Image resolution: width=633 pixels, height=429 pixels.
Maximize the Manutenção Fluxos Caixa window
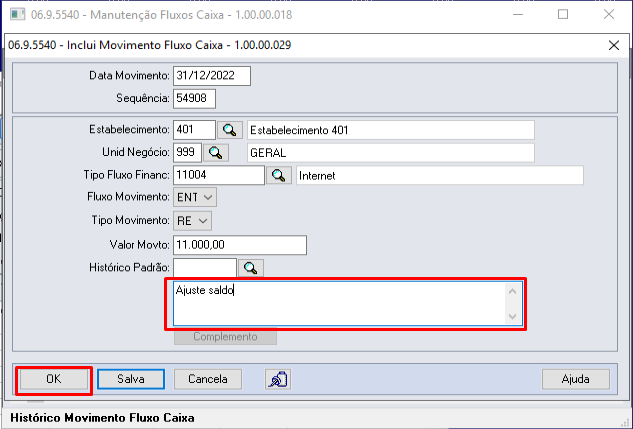click(x=563, y=15)
